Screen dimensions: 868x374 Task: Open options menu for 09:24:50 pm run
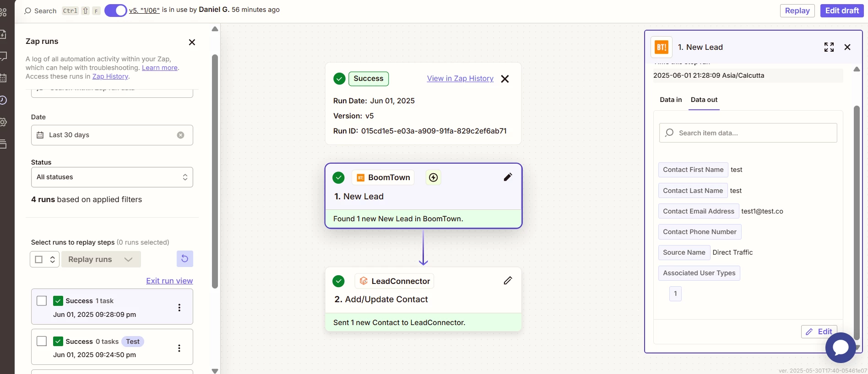click(x=179, y=348)
